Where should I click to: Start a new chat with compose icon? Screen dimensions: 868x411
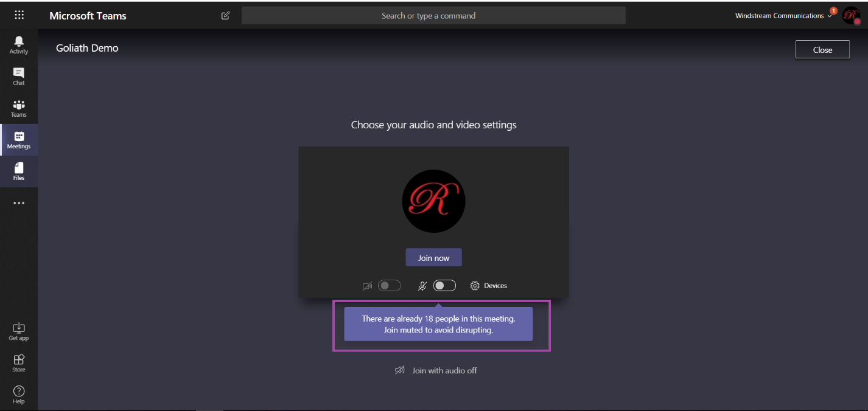(226, 16)
